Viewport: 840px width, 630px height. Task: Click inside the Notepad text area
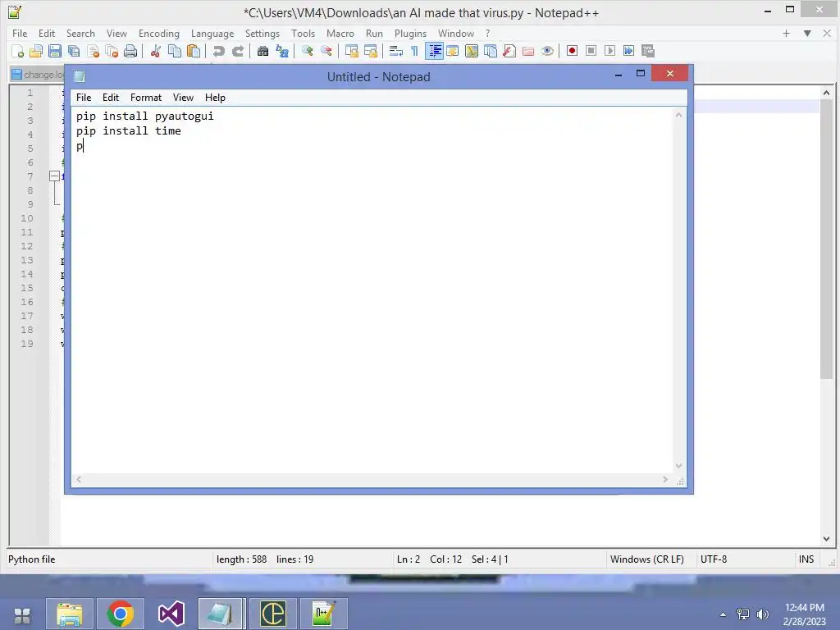coord(372,290)
